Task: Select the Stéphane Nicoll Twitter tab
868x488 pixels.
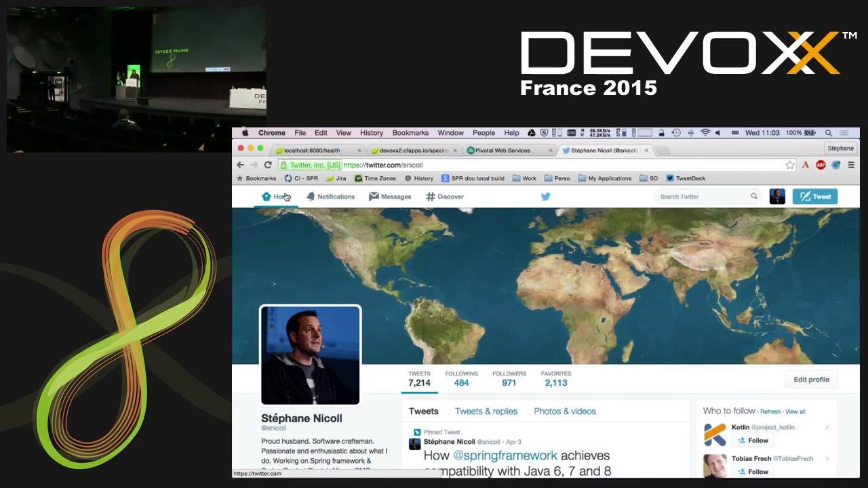Action: point(604,150)
